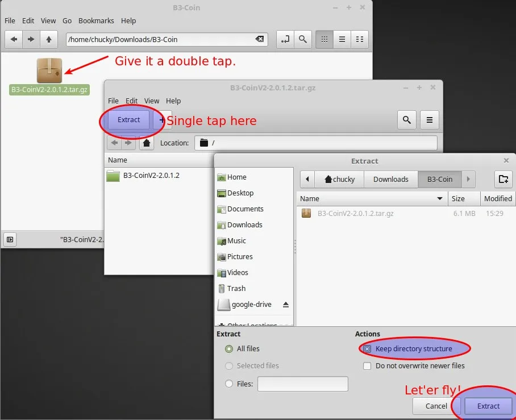Click the Files pattern input field
The width and height of the screenshot is (516, 420).
pyautogui.click(x=303, y=384)
